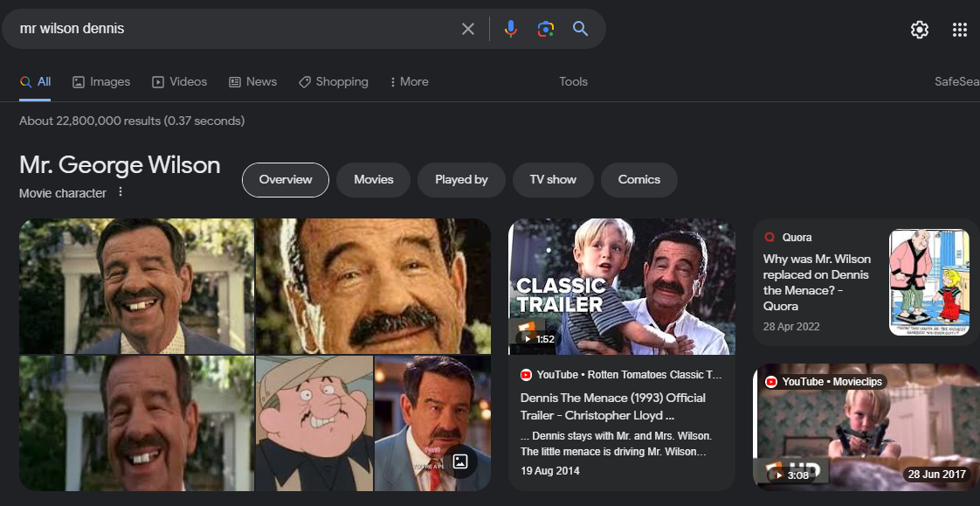Click the Mr. George Wilson heading

click(x=120, y=165)
